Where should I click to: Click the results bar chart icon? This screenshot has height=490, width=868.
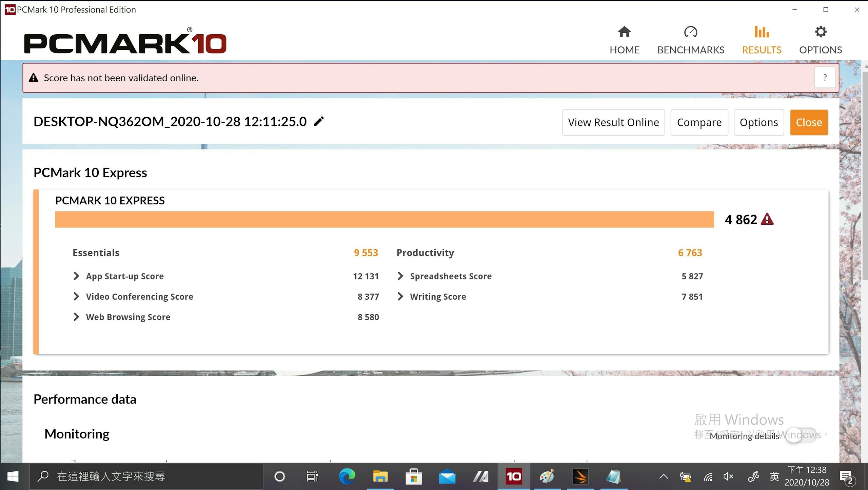(x=762, y=32)
